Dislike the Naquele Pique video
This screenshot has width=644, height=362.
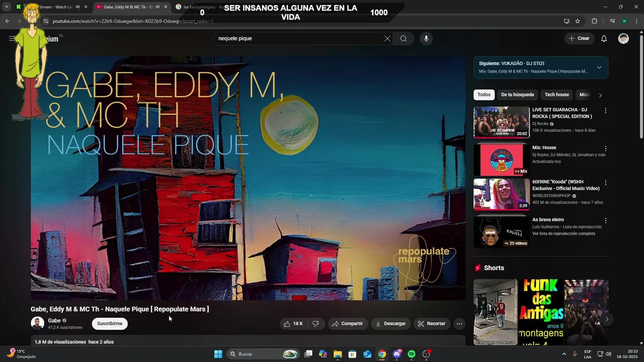click(315, 324)
